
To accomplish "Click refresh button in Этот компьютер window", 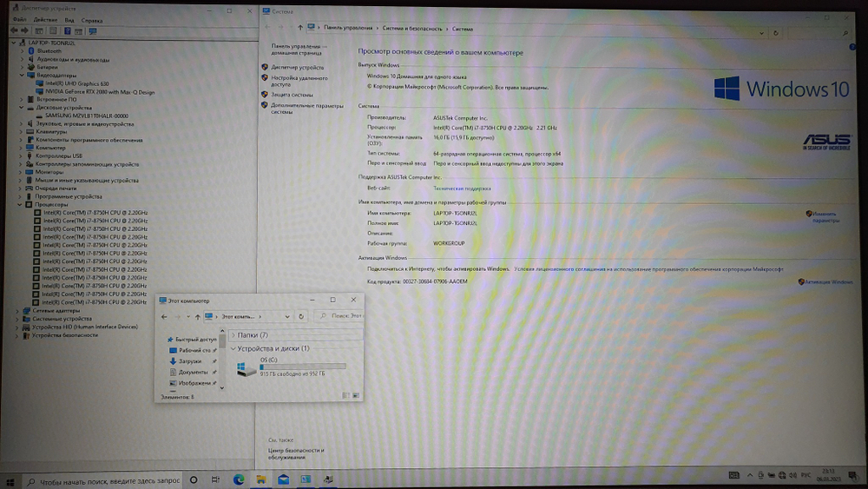I will tap(301, 316).
